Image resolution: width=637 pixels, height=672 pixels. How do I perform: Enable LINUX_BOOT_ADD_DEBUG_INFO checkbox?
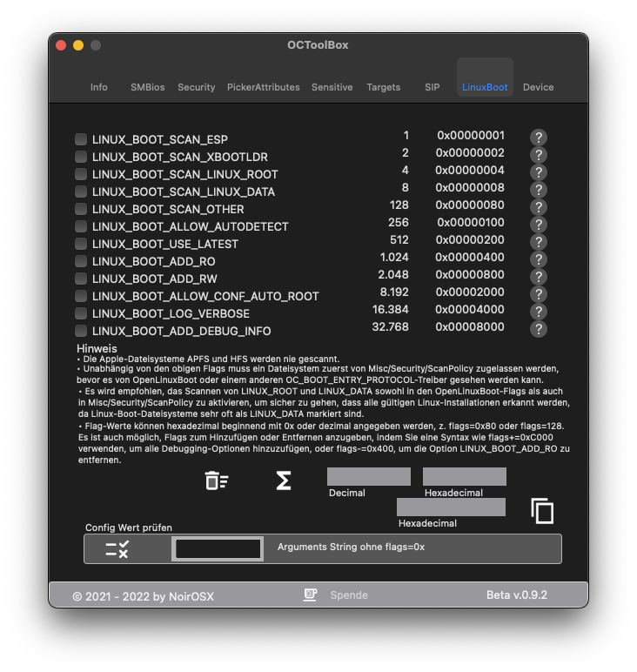pyautogui.click(x=81, y=331)
